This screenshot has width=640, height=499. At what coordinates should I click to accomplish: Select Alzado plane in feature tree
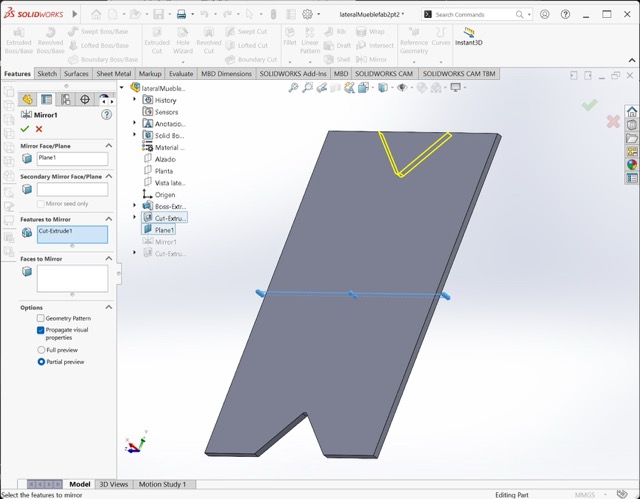pyautogui.click(x=159, y=159)
